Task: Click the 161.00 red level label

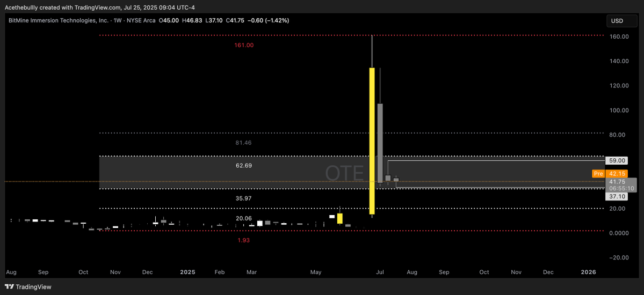Action: click(x=243, y=46)
